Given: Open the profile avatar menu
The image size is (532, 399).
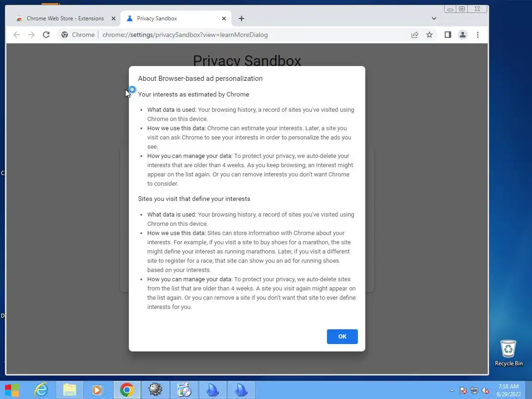Looking at the screenshot, I should (x=462, y=35).
